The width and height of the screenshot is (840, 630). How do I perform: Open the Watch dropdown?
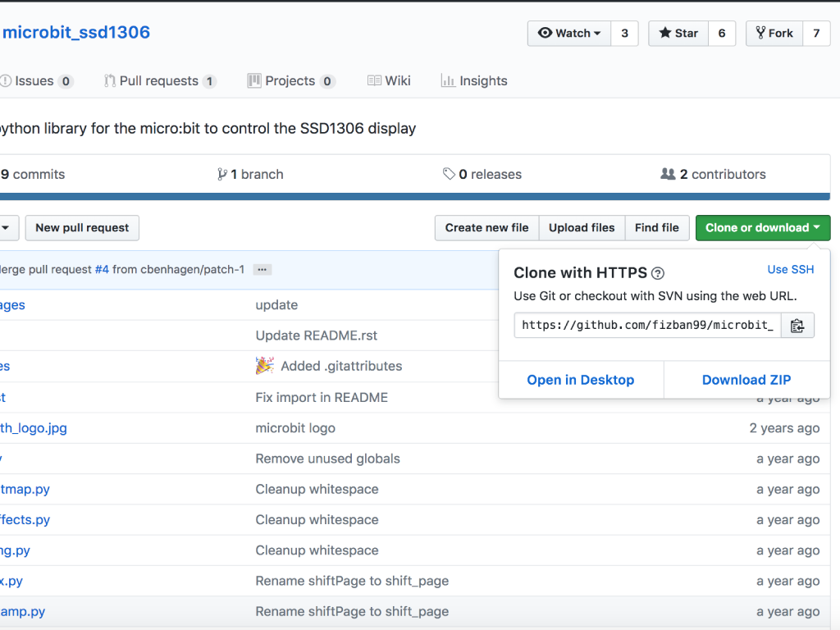569,33
